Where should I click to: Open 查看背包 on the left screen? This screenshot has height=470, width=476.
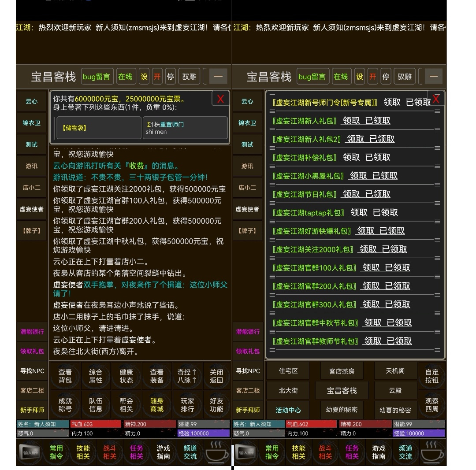[65, 376]
